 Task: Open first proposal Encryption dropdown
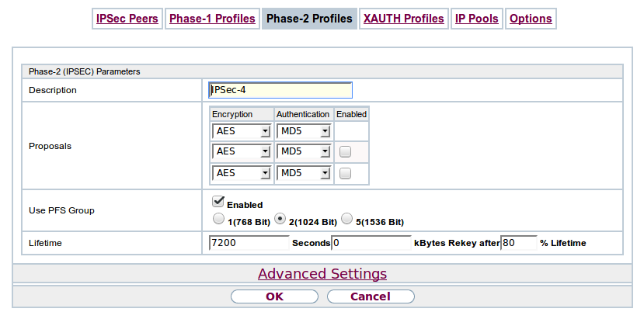click(242, 131)
